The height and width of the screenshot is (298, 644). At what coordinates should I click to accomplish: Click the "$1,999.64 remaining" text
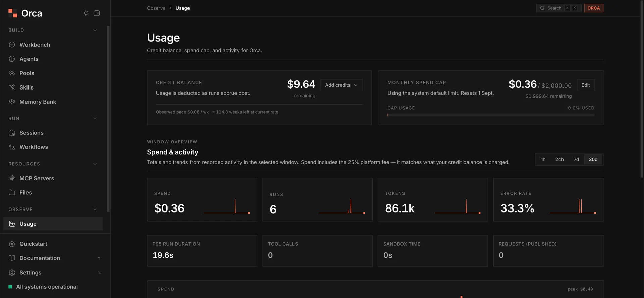(x=548, y=96)
